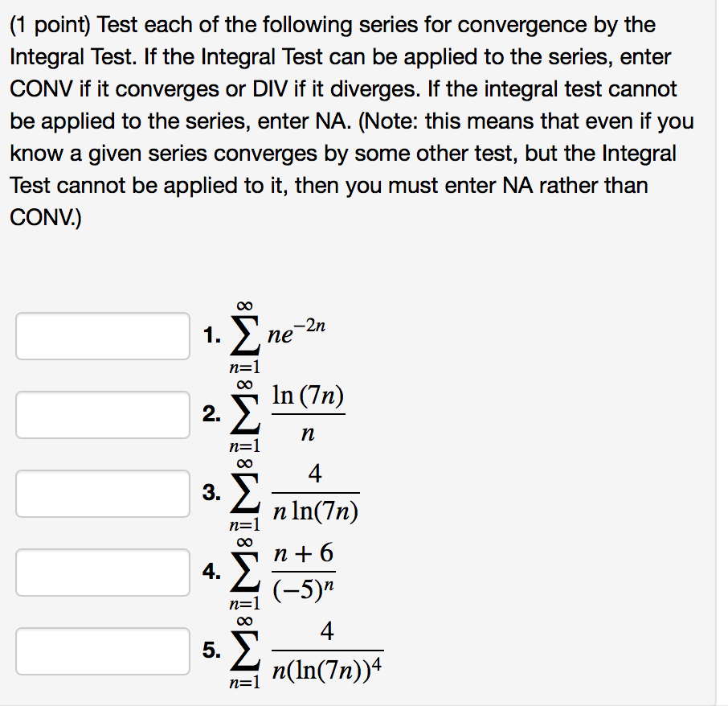Click the answer box for series 3
The image size is (728, 706).
click(x=102, y=493)
